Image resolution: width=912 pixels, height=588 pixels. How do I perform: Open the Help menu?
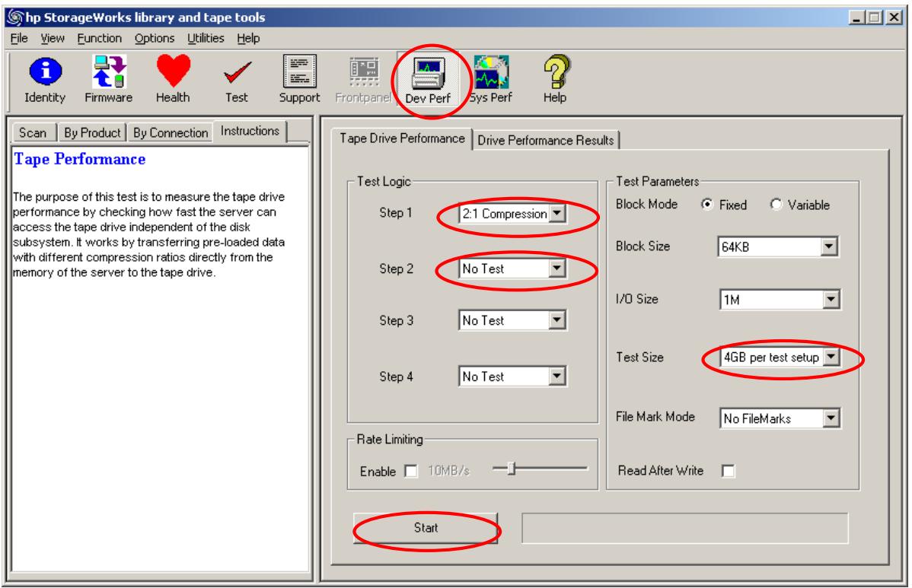click(248, 38)
